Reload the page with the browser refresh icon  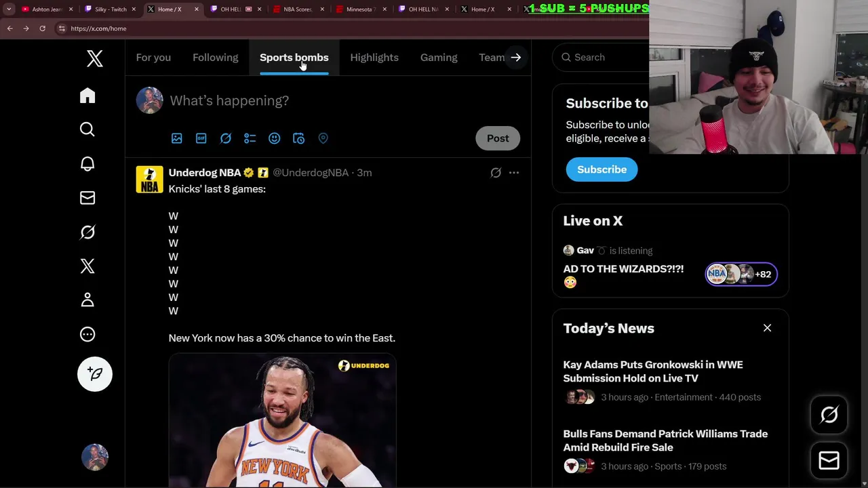click(x=42, y=28)
